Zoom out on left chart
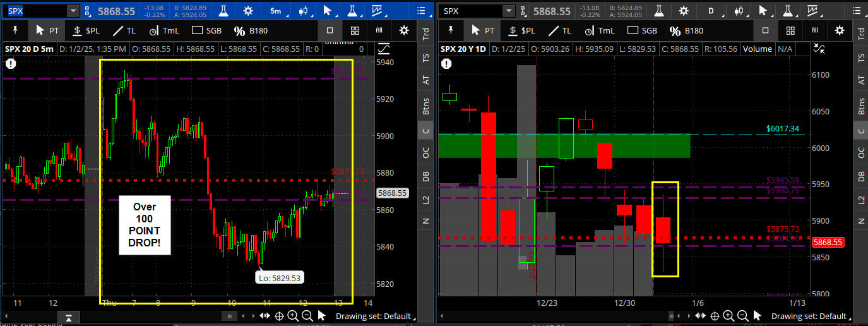868x326 pixels. point(307,316)
